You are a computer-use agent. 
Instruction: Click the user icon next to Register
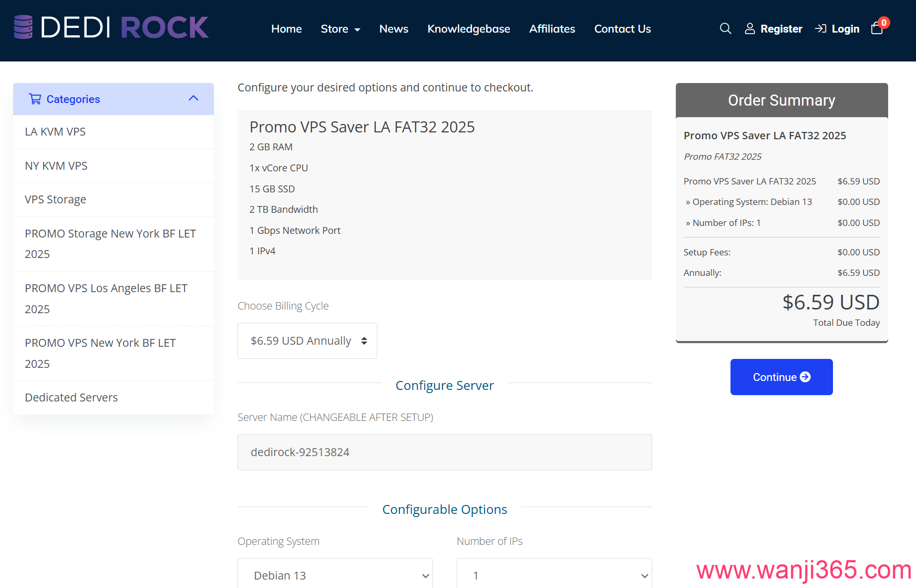tap(750, 28)
